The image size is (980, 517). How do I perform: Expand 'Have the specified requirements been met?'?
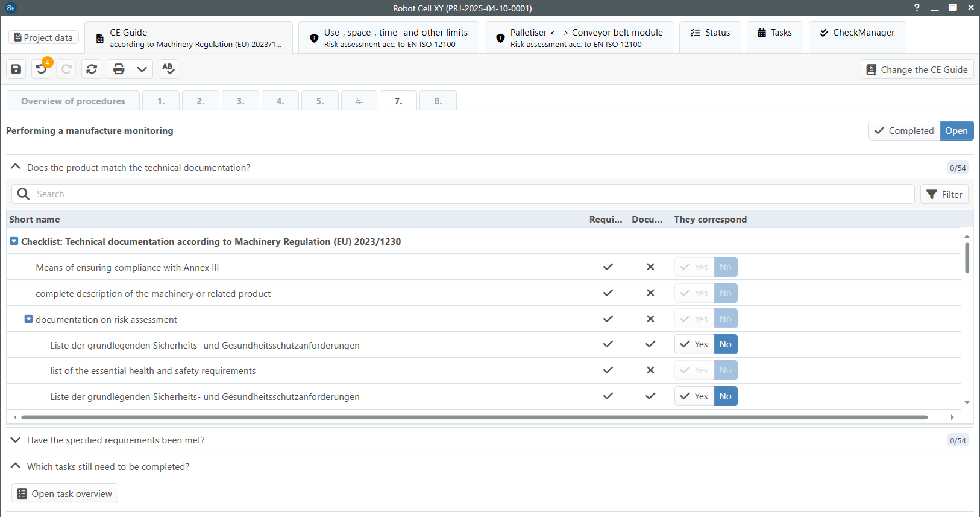point(16,440)
